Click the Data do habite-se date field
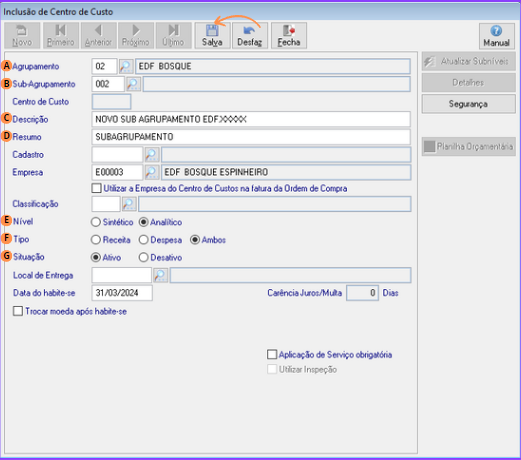 click(x=122, y=293)
